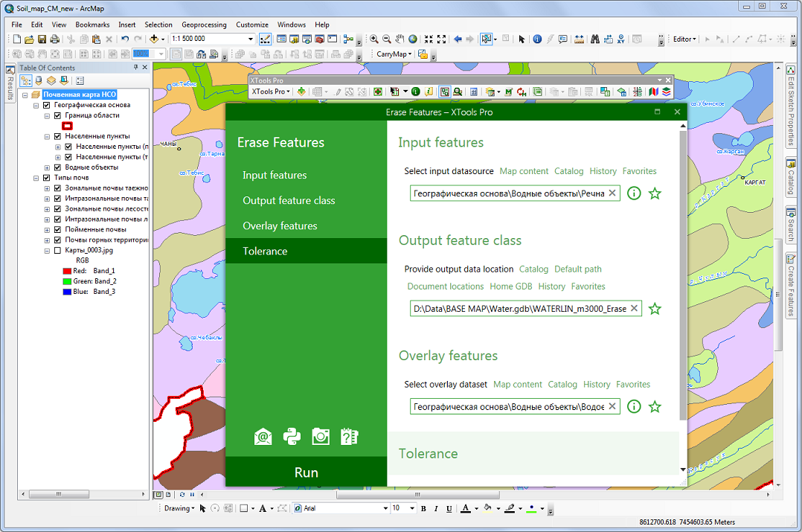Click the blue Band_3 color swatch
Viewport: 802px width, 532px height.
pyautogui.click(x=66, y=292)
